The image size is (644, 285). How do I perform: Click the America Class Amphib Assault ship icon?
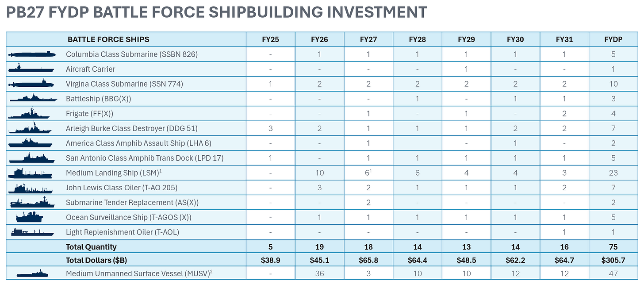click(x=31, y=143)
